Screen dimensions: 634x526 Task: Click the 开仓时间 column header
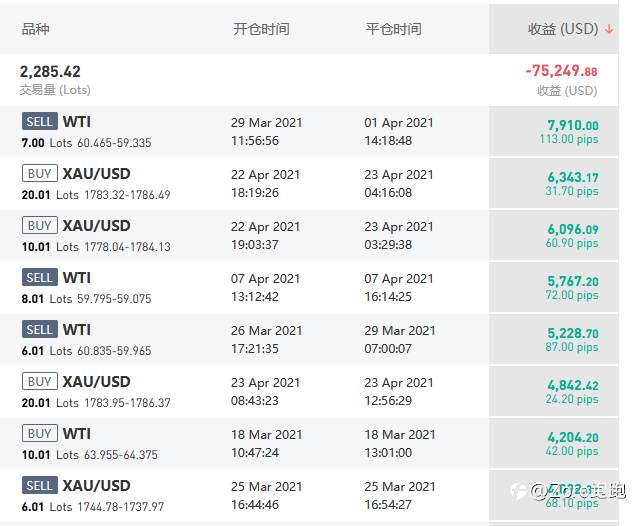[261, 29]
